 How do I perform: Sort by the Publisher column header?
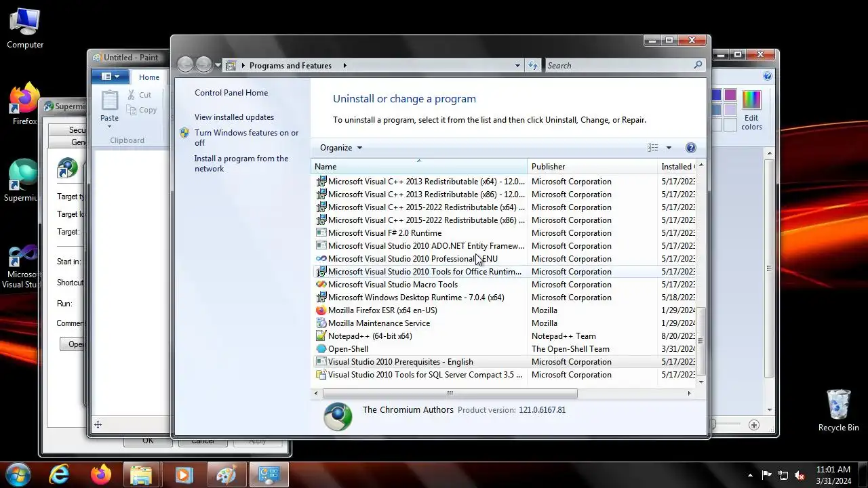click(592, 166)
